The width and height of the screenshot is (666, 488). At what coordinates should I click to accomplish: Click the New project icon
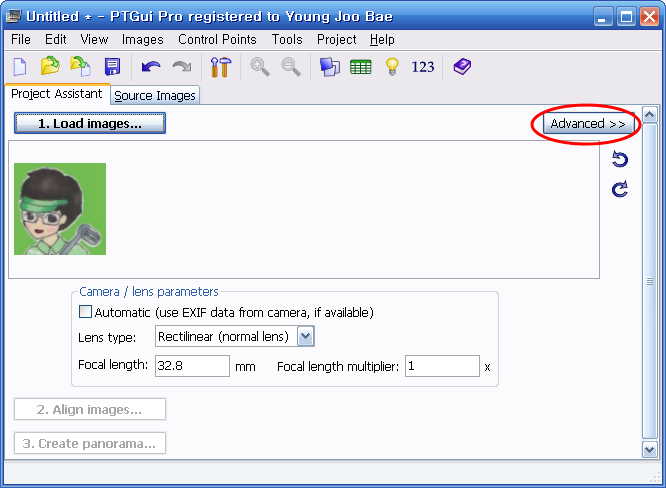tap(20, 67)
